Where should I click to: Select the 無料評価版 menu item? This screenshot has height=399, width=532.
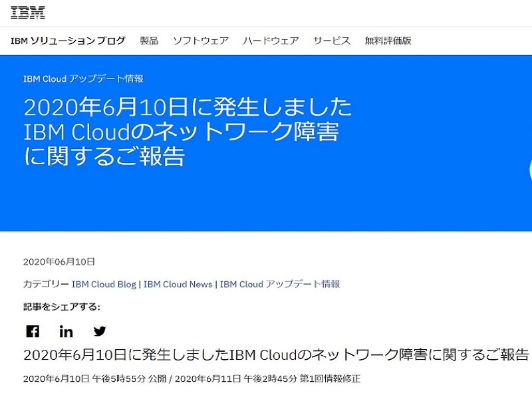[x=388, y=41]
